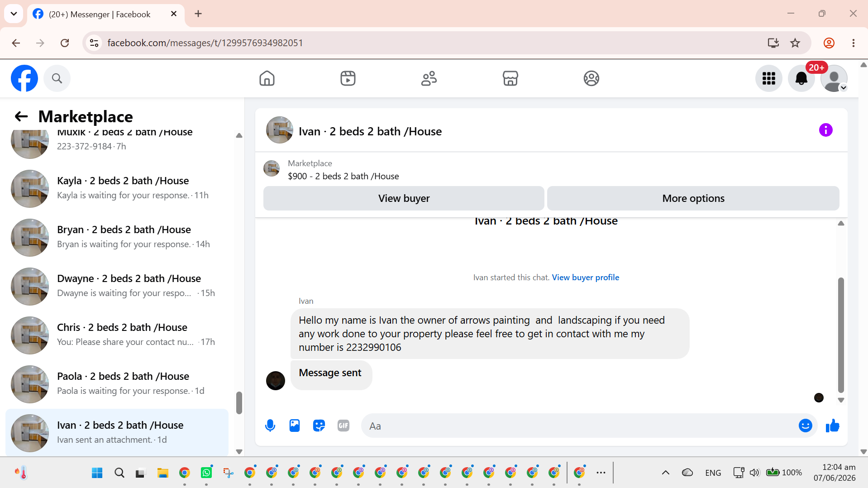Open the ENG language indicator
The width and height of the screenshot is (868, 488).
(713, 473)
